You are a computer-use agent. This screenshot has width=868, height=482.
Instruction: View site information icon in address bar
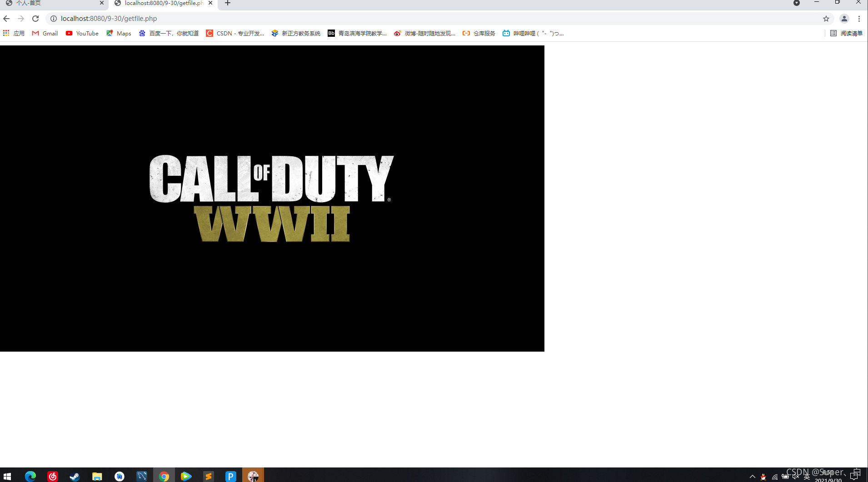tap(54, 19)
